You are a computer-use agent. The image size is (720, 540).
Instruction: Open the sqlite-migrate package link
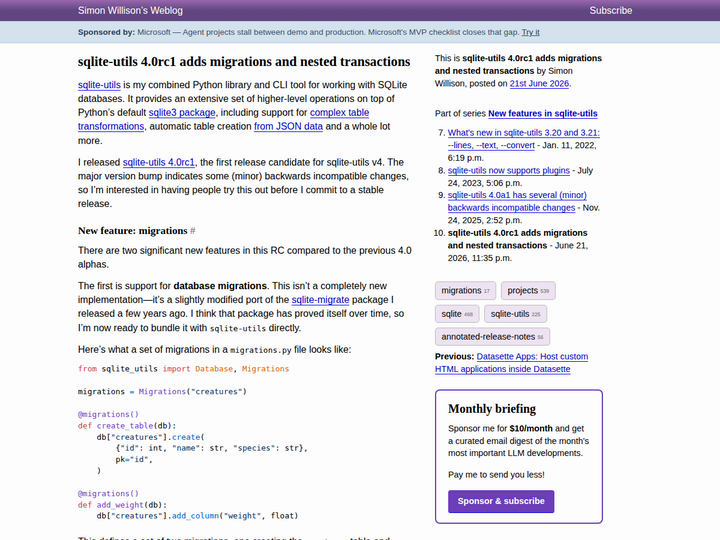coord(321,300)
